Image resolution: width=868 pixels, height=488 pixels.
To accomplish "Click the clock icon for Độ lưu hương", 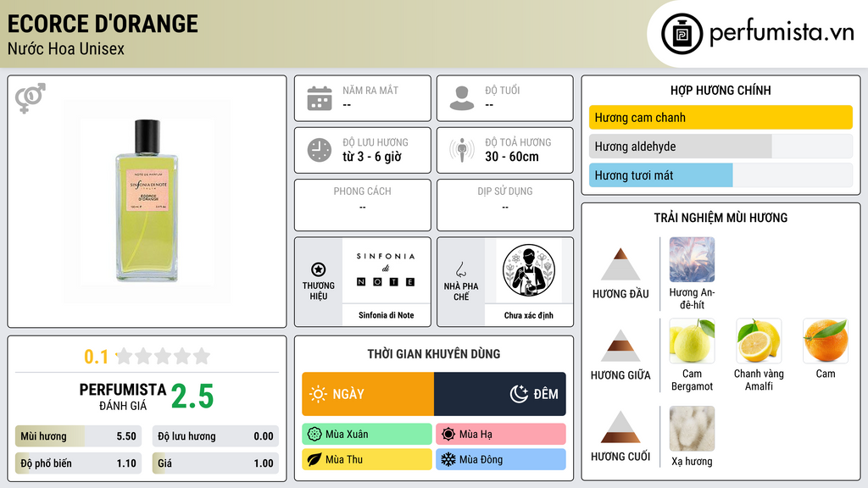I will [x=320, y=150].
